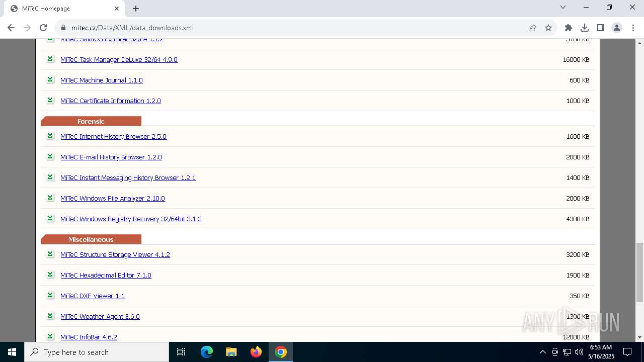Viewport: 644px width, 362px height.
Task: Switch to Chrome taskbar icon
Action: click(x=281, y=352)
